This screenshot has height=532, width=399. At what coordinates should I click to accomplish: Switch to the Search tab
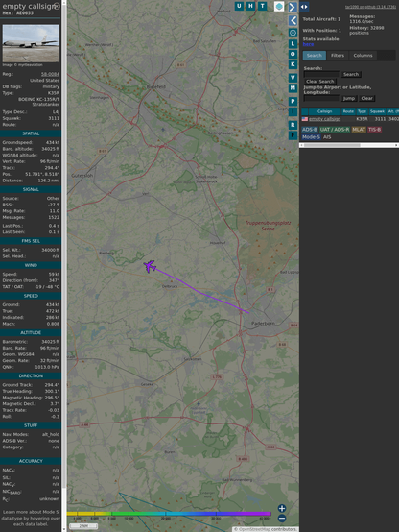coord(315,56)
